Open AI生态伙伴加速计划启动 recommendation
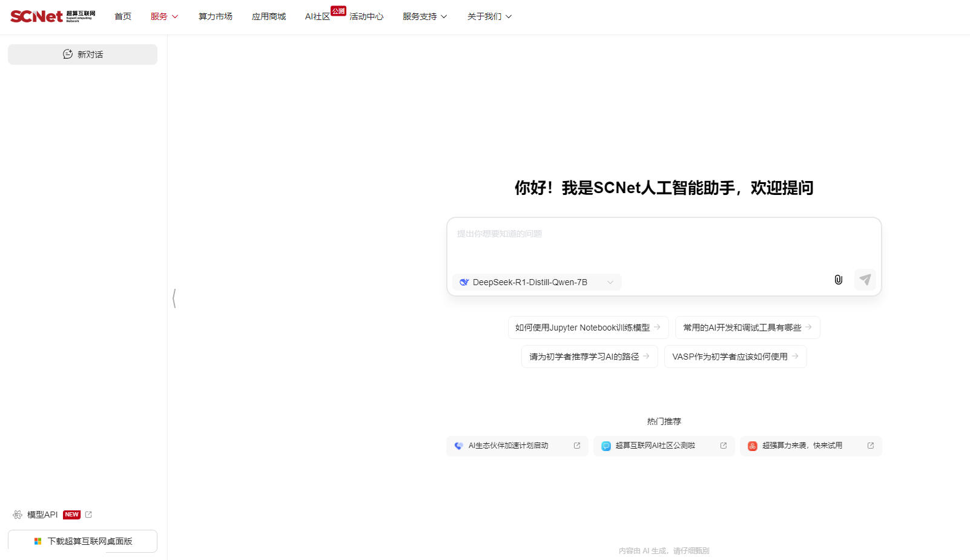The width and height of the screenshot is (970, 560). pos(517,446)
